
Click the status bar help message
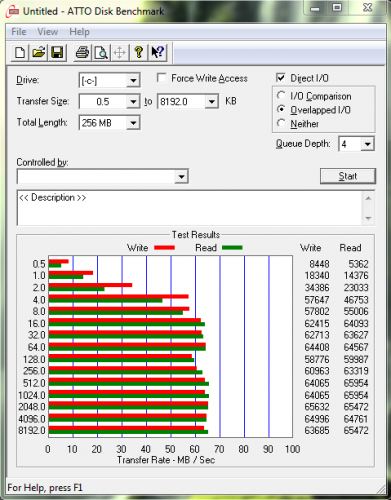(45, 488)
